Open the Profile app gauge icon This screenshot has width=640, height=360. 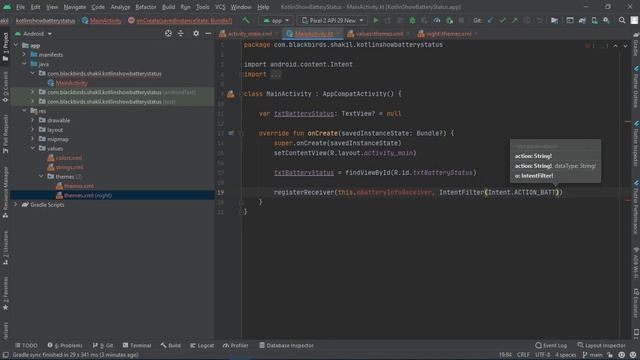pyautogui.click(x=437, y=20)
